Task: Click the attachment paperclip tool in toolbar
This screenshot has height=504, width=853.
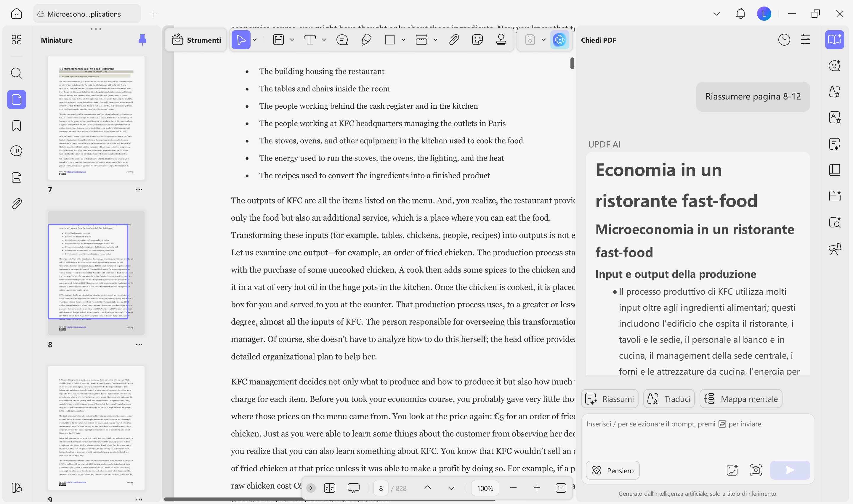Action: [454, 40]
